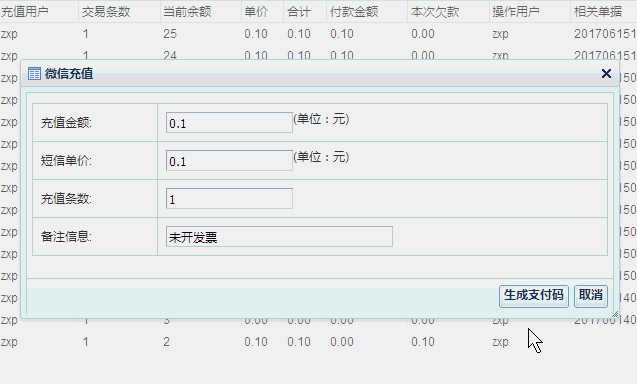Sort by 交易条数 column header

tap(106, 12)
